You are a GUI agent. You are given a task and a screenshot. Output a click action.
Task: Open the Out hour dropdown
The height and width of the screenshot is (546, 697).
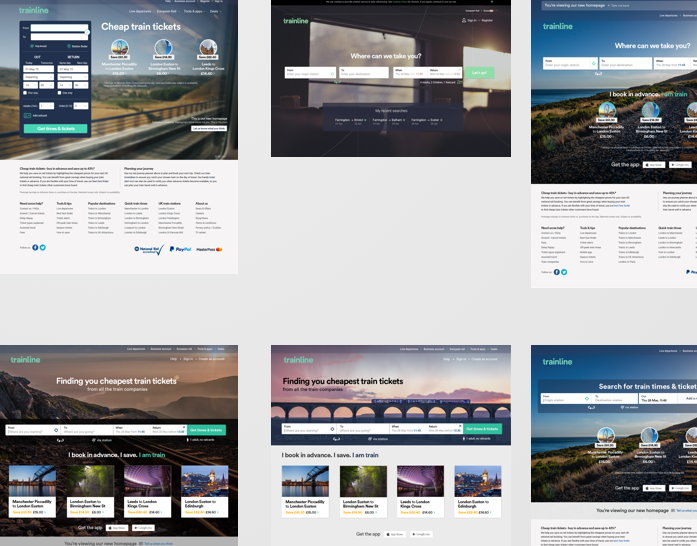coord(30,85)
